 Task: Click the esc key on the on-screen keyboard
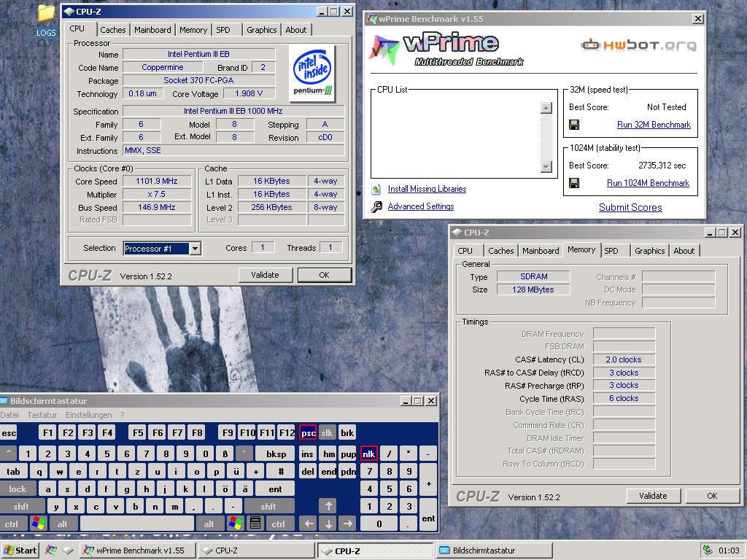click(x=9, y=433)
